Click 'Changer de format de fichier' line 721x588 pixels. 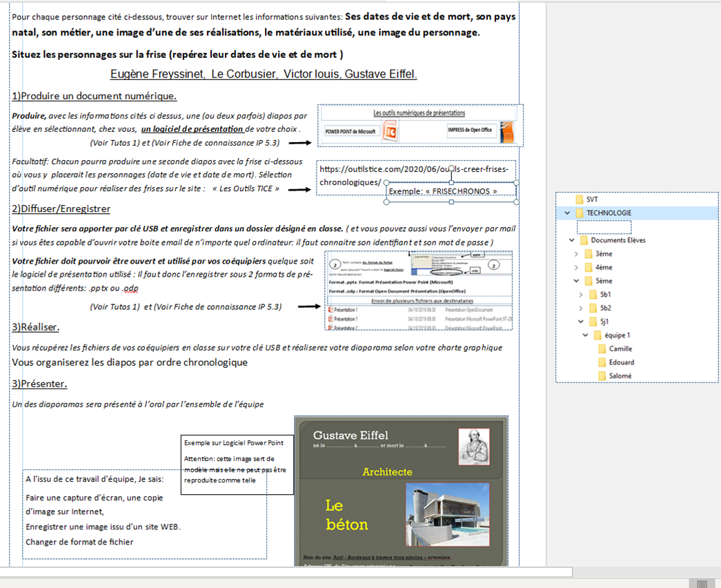click(79, 542)
